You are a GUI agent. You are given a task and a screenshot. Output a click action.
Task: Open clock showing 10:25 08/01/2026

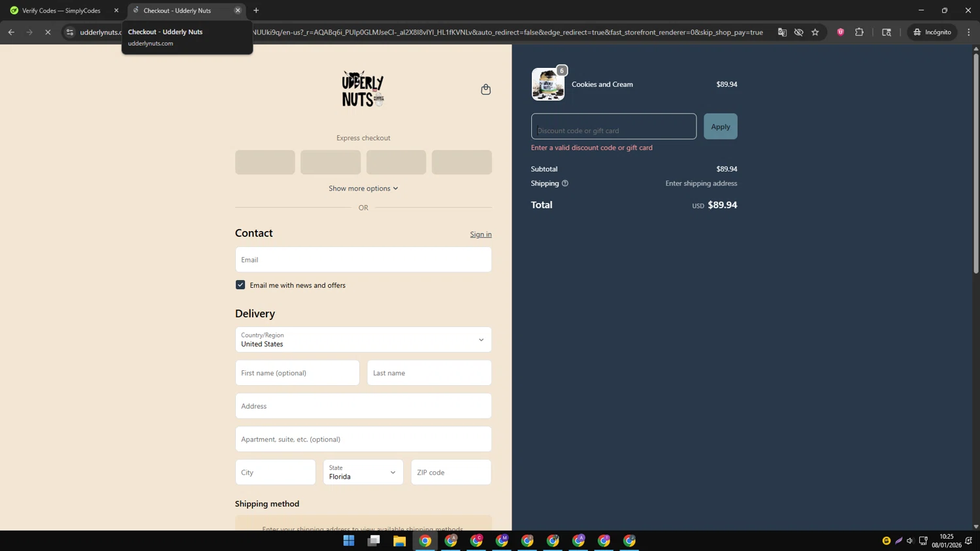pos(946,541)
